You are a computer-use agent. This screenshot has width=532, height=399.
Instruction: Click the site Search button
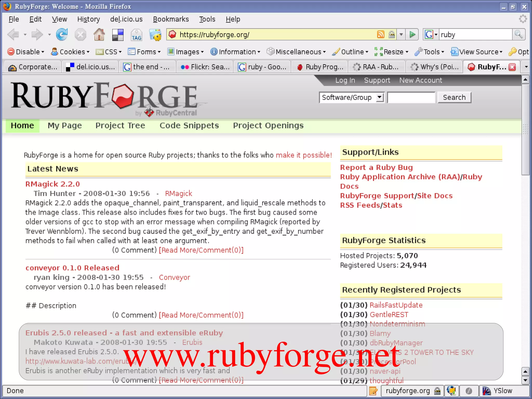454,97
